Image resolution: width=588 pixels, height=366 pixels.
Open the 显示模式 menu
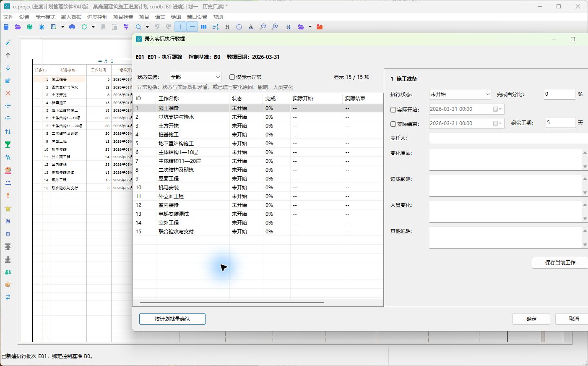[45, 17]
